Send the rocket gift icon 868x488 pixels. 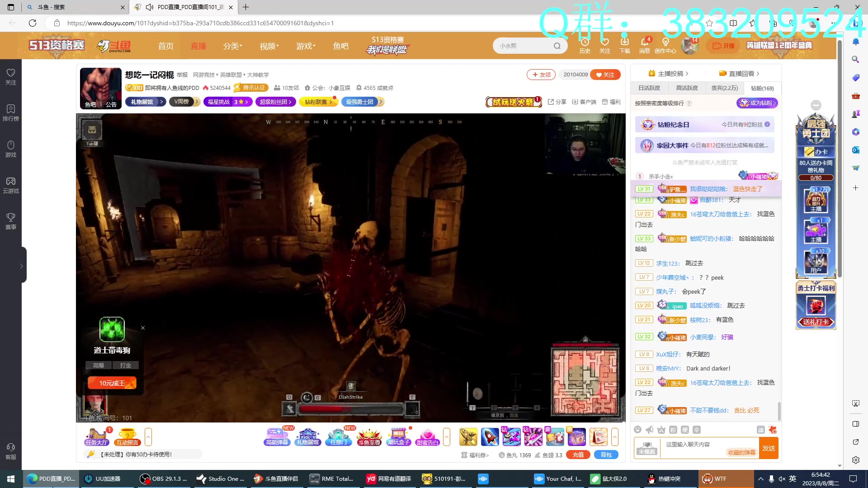coord(490,437)
